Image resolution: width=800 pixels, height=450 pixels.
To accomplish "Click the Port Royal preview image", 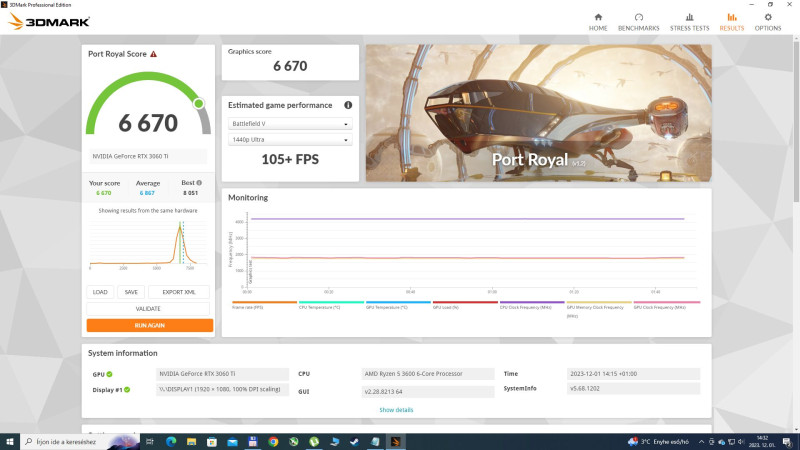I will pos(538,113).
